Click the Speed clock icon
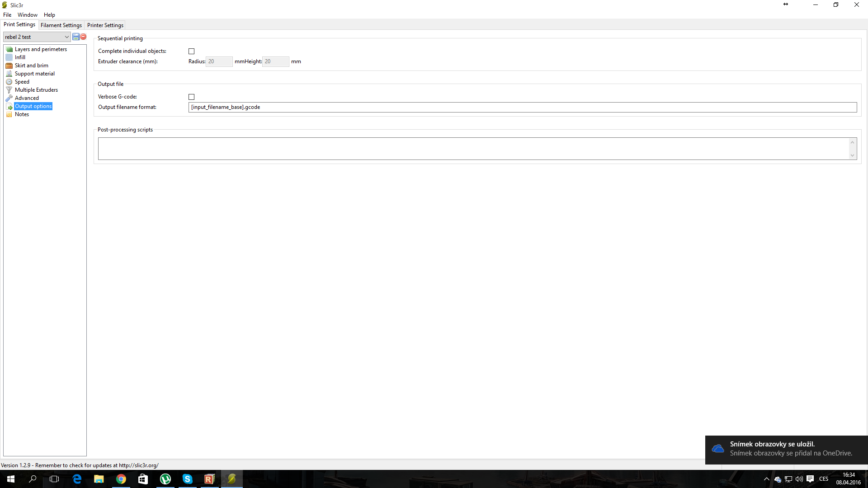 click(x=9, y=82)
